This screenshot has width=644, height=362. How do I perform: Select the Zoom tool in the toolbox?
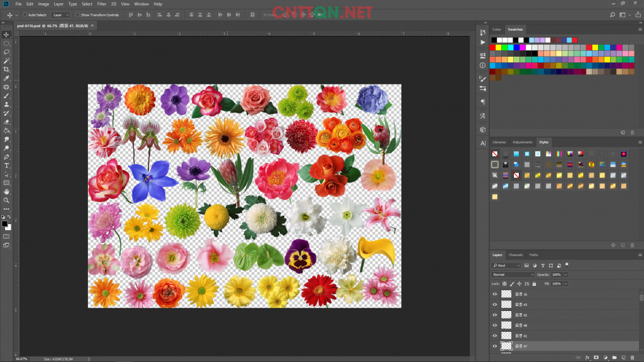pos(6,200)
